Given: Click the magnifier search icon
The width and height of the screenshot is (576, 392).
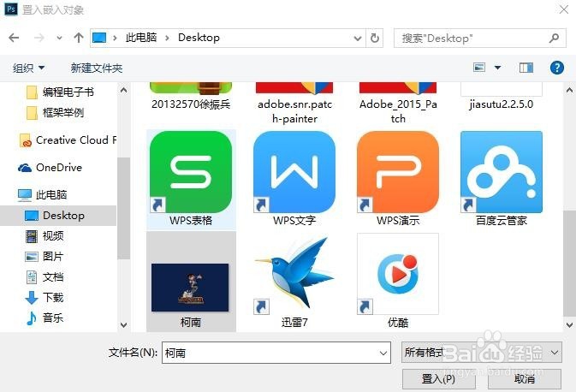Looking at the screenshot, I should coord(554,38).
